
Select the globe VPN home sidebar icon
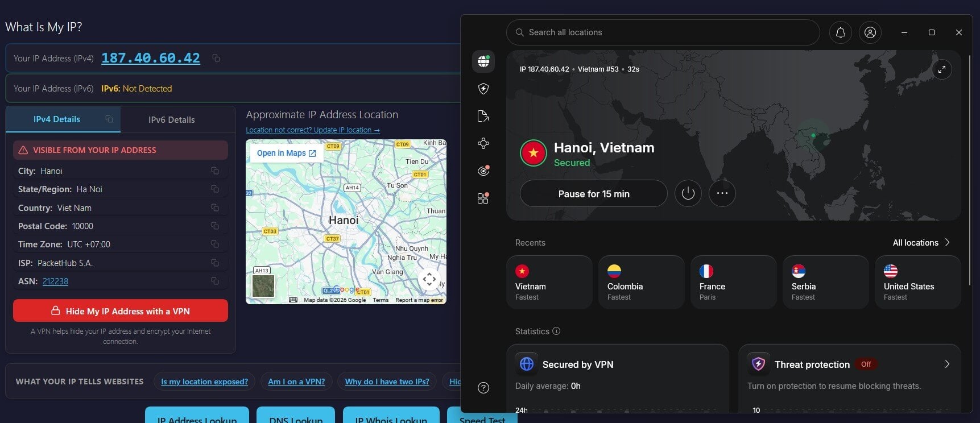click(x=483, y=61)
